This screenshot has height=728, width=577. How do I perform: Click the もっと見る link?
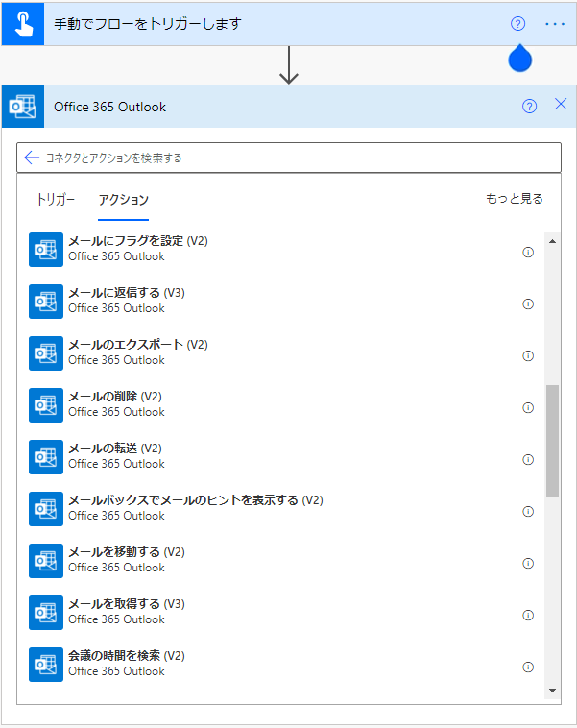point(515,199)
